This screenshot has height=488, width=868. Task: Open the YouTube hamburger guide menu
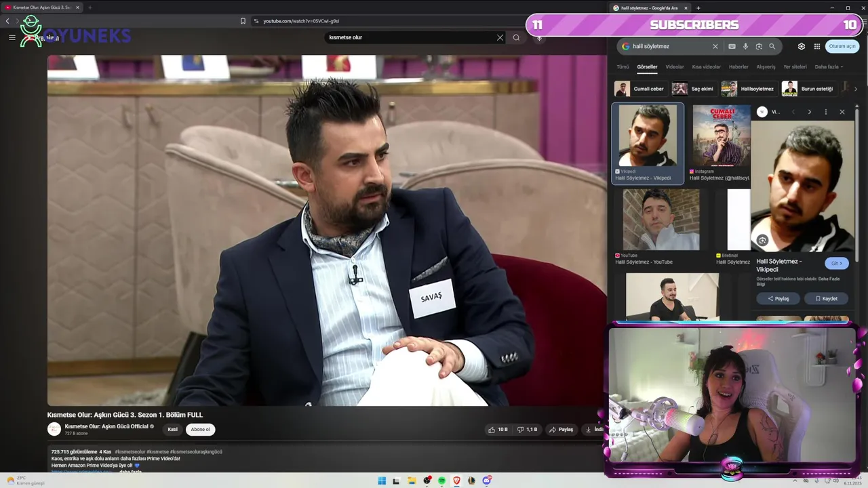click(12, 37)
